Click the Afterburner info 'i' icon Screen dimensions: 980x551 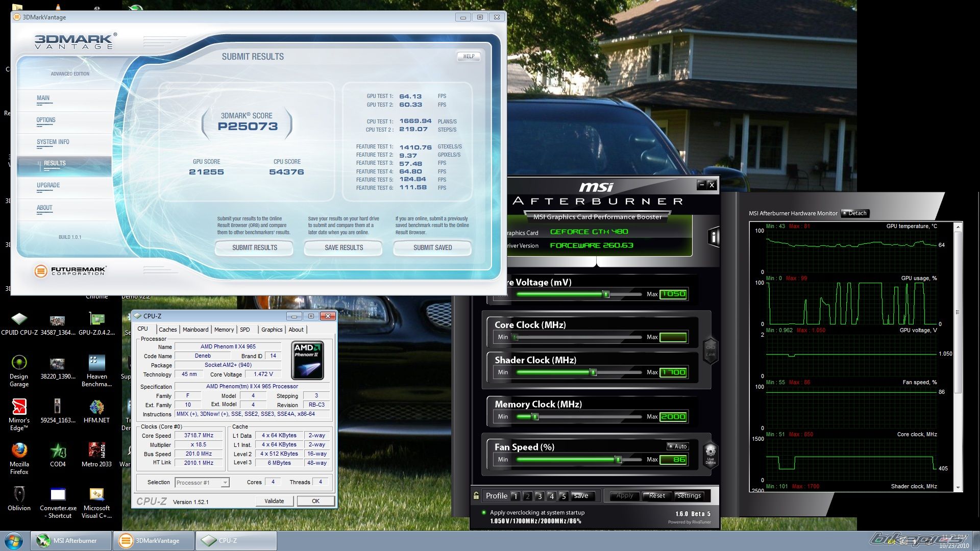pos(714,236)
